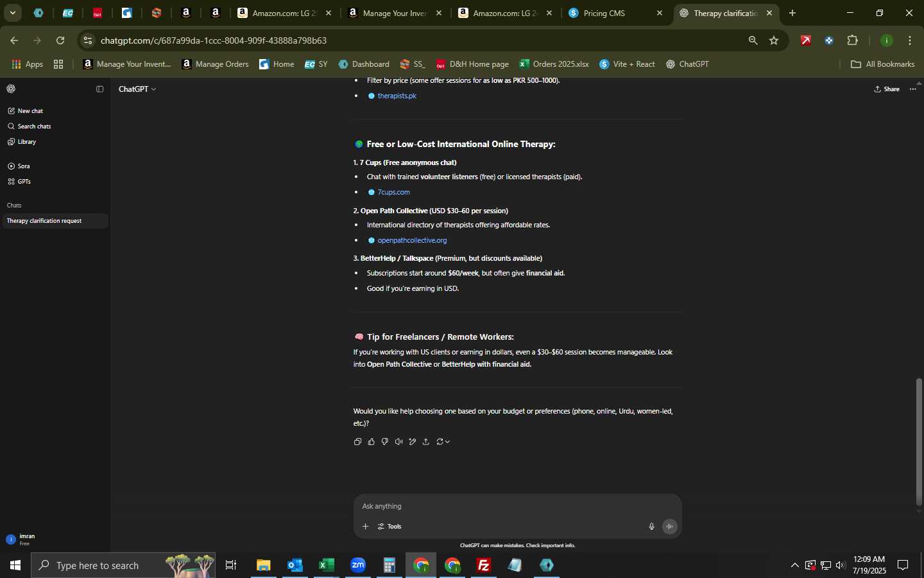Start a New chat
This screenshot has width=924, height=578.
point(55,111)
